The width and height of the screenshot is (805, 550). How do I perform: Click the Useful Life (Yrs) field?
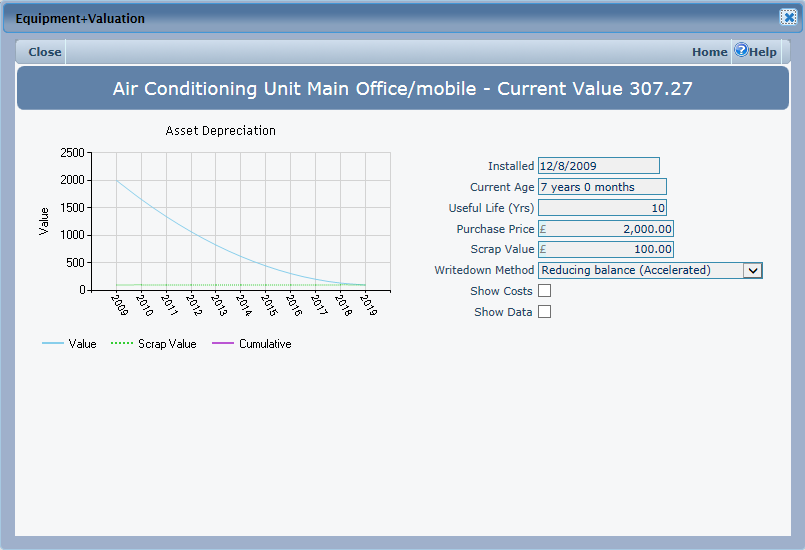point(601,208)
